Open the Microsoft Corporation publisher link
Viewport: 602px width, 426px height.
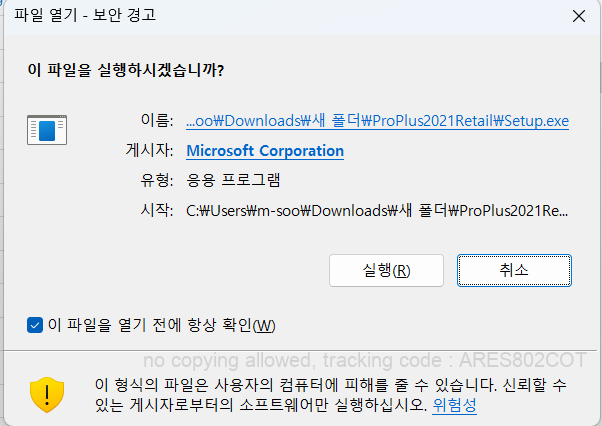point(265,151)
